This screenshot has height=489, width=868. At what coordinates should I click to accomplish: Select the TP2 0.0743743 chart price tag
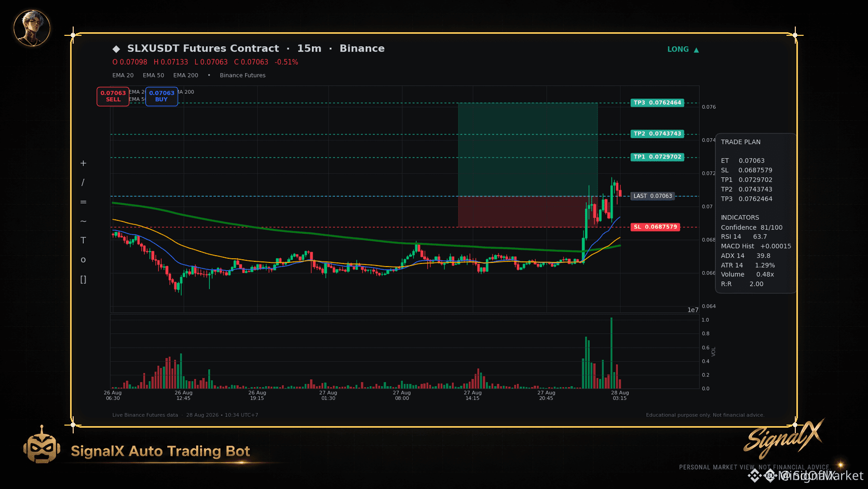pyautogui.click(x=657, y=134)
